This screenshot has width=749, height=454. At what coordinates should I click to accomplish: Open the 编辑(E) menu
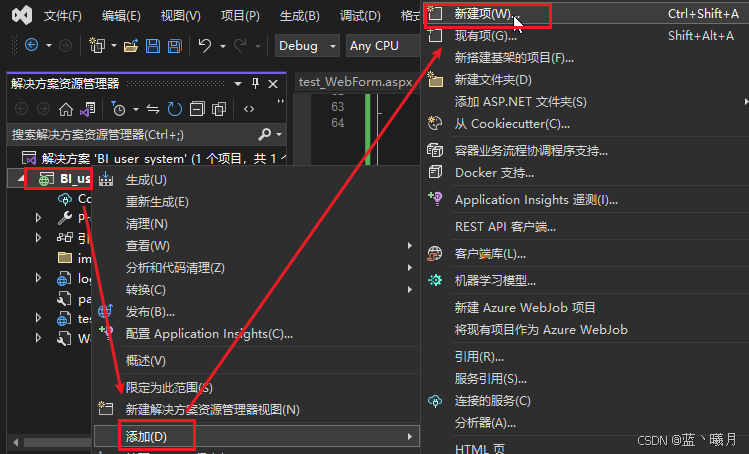(x=121, y=16)
